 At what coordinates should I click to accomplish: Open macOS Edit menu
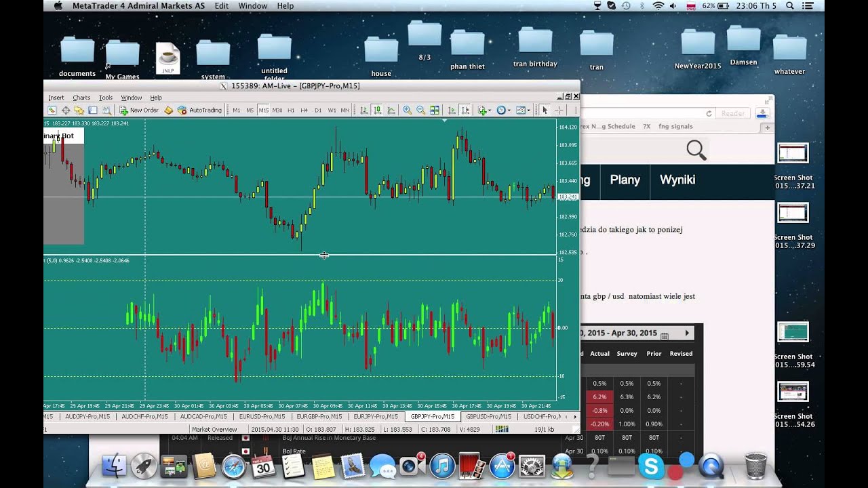221,5
